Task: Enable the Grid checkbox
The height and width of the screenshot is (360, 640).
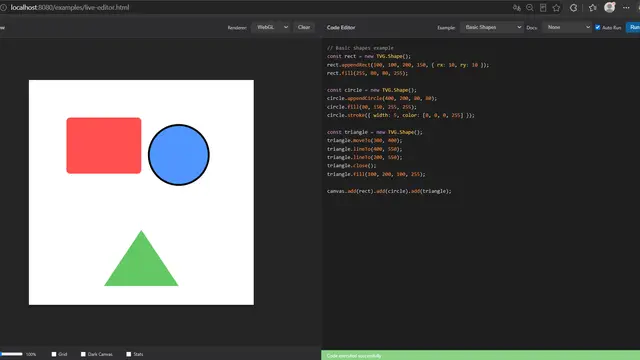Action: tap(54, 354)
